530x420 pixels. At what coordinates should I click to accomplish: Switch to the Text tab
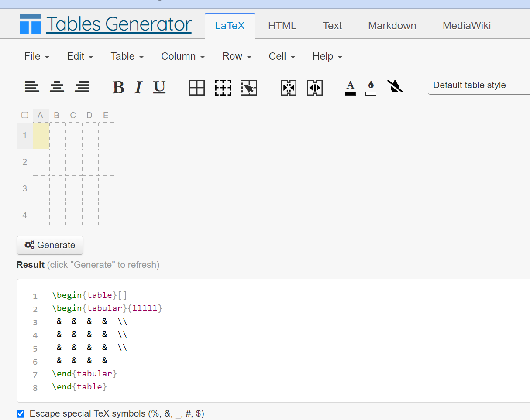[332, 26]
